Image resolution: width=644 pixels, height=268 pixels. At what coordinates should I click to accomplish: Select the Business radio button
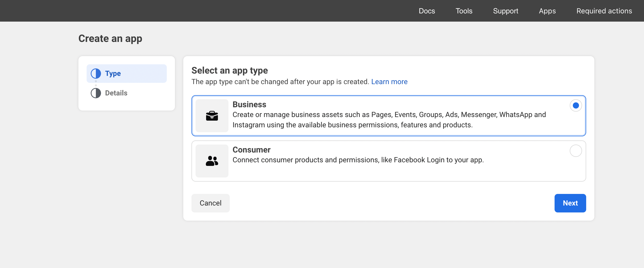pyautogui.click(x=576, y=105)
